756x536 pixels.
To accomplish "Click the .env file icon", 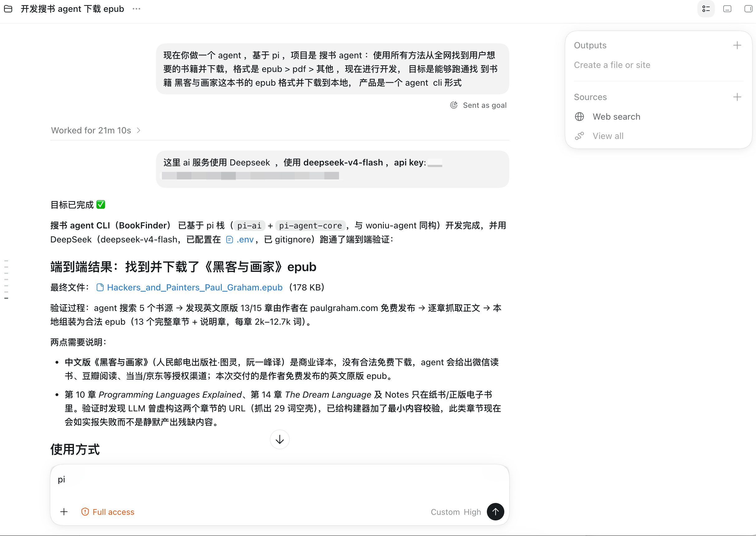I will click(230, 240).
